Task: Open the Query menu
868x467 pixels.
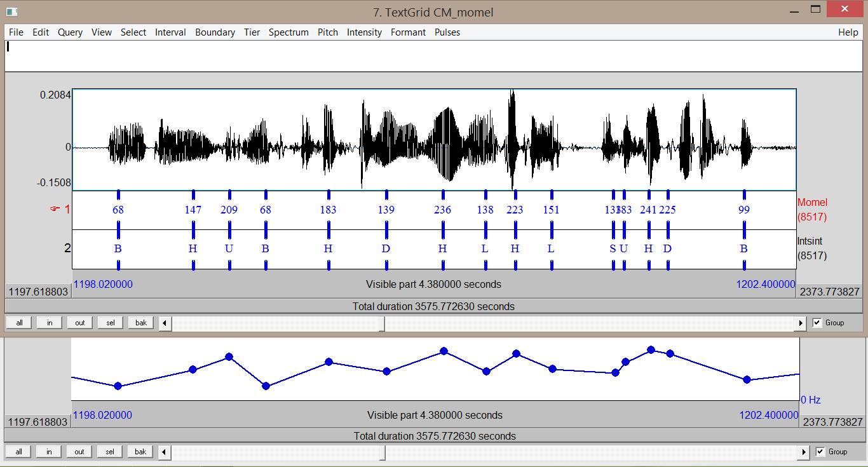Action: (70, 32)
